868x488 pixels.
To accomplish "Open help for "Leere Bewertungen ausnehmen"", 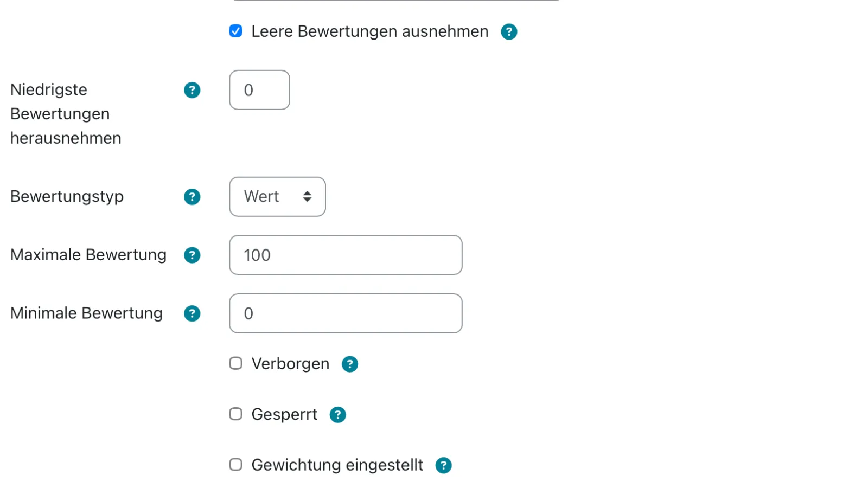I will (509, 32).
